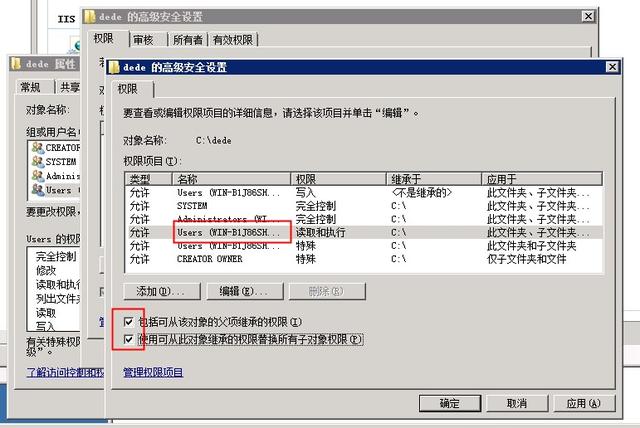Sort by the 继承于 column header

pos(434,179)
